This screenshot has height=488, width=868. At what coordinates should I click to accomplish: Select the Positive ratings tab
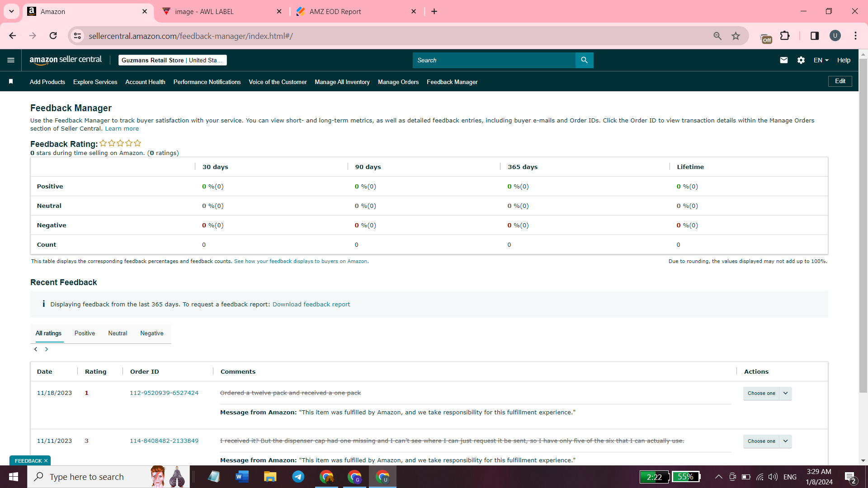tap(85, 333)
